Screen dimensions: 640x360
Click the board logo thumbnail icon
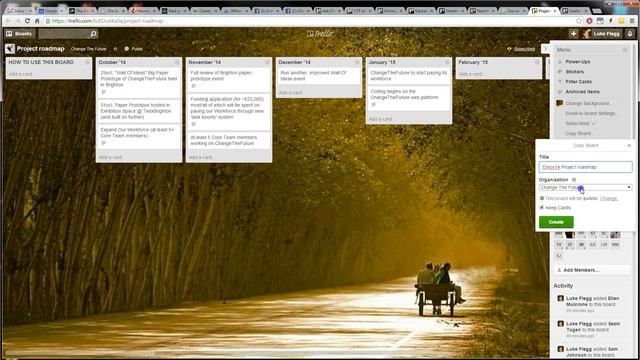click(x=10, y=49)
